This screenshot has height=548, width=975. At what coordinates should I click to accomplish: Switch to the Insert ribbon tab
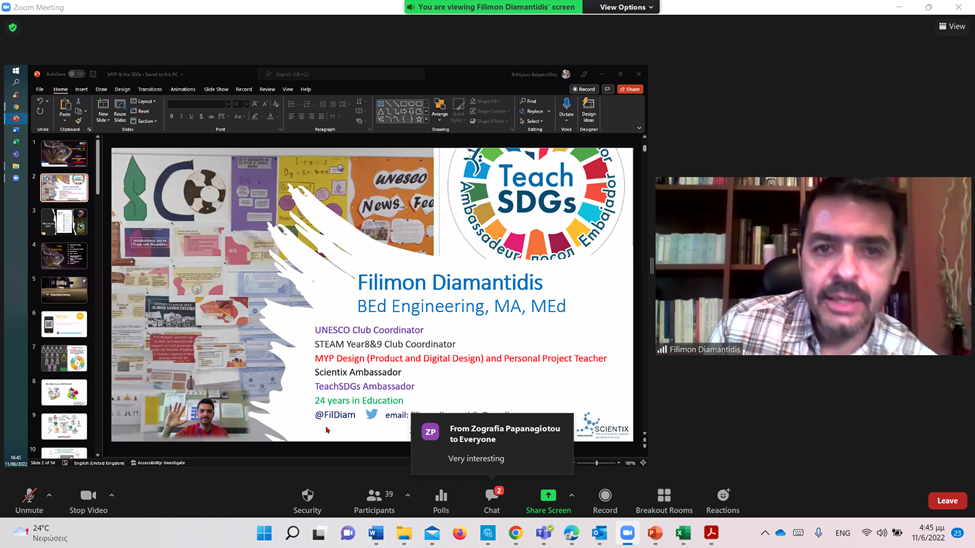point(81,89)
